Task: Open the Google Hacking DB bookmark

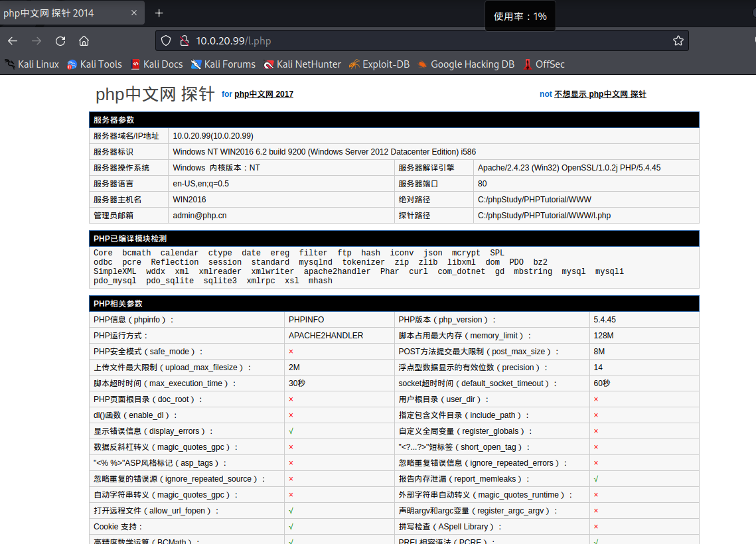Action: point(466,64)
